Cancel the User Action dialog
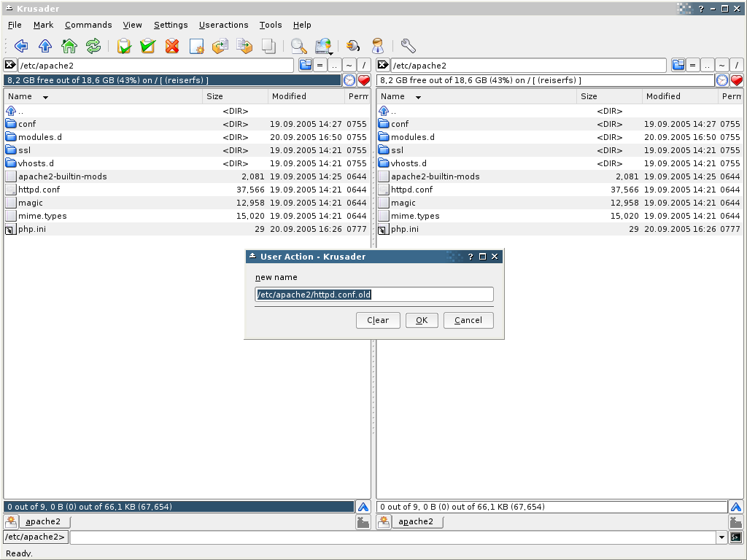The height and width of the screenshot is (560, 747). [x=468, y=320]
